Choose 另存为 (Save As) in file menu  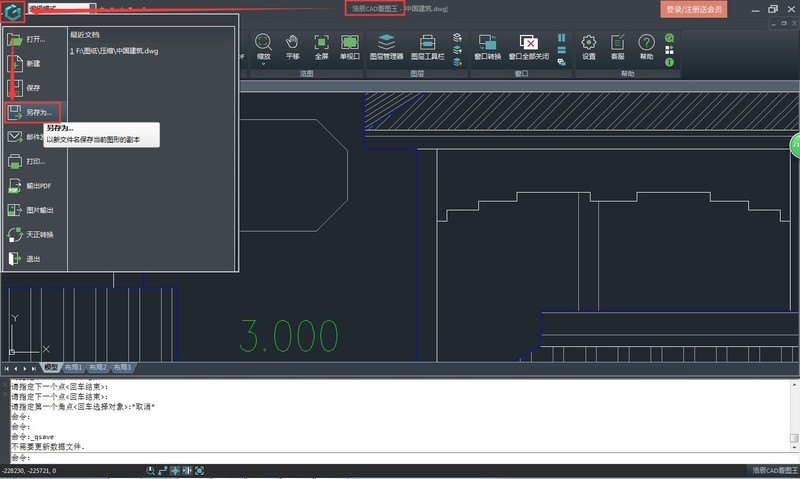(x=32, y=113)
